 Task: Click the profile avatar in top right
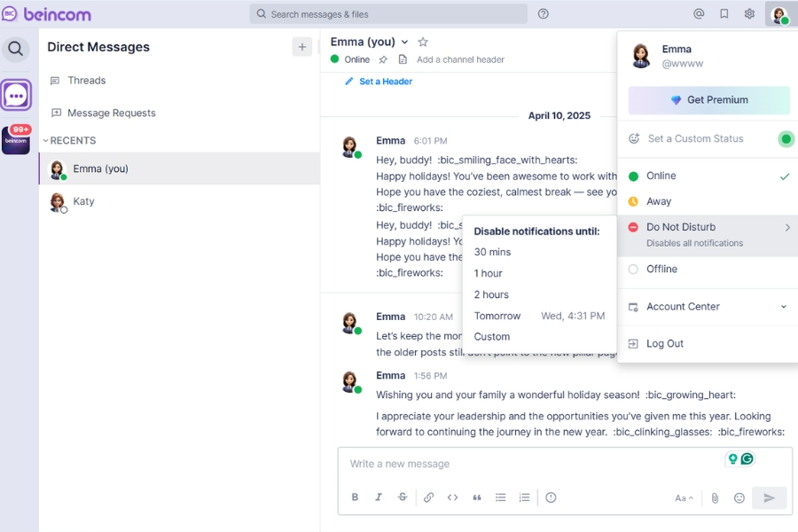click(x=779, y=14)
